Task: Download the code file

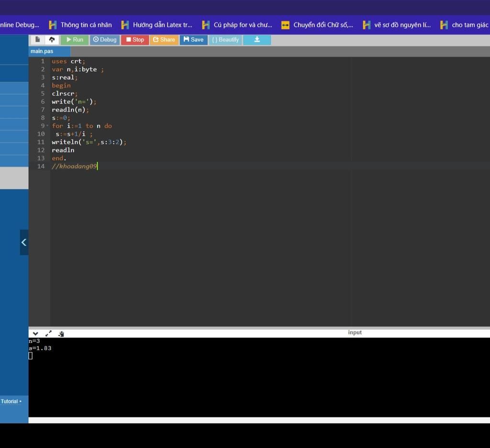Action: [x=257, y=40]
